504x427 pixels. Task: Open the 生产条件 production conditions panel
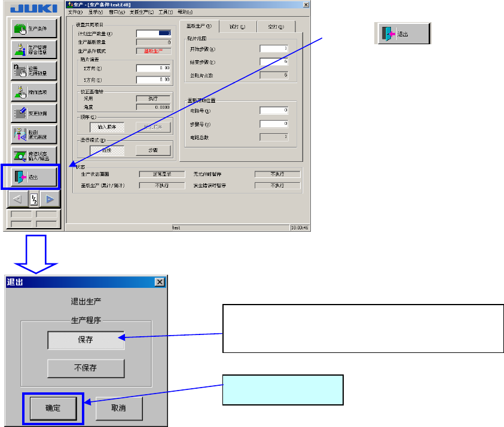[33, 29]
